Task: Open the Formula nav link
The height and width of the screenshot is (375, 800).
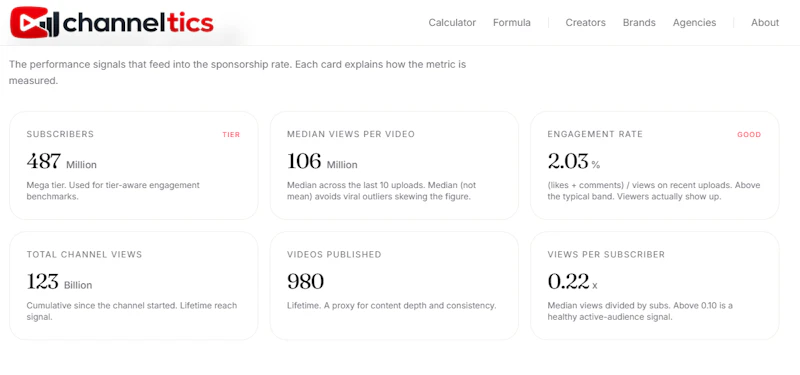Action: click(512, 22)
